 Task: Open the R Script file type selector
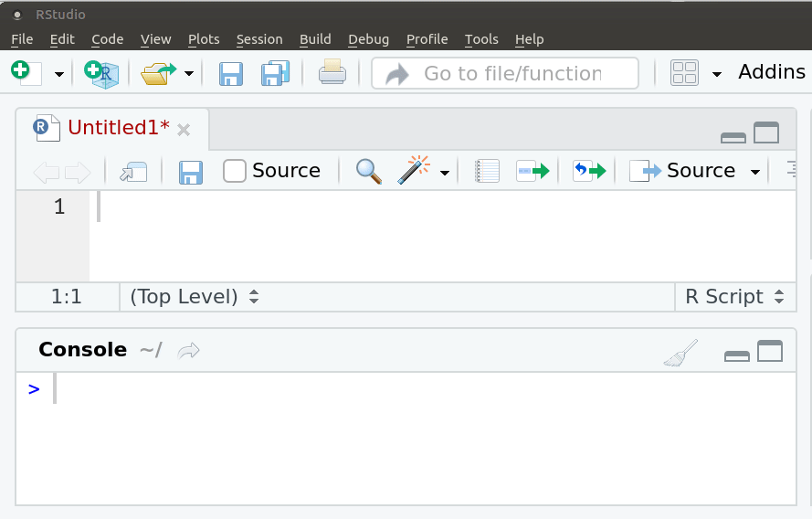tap(734, 297)
